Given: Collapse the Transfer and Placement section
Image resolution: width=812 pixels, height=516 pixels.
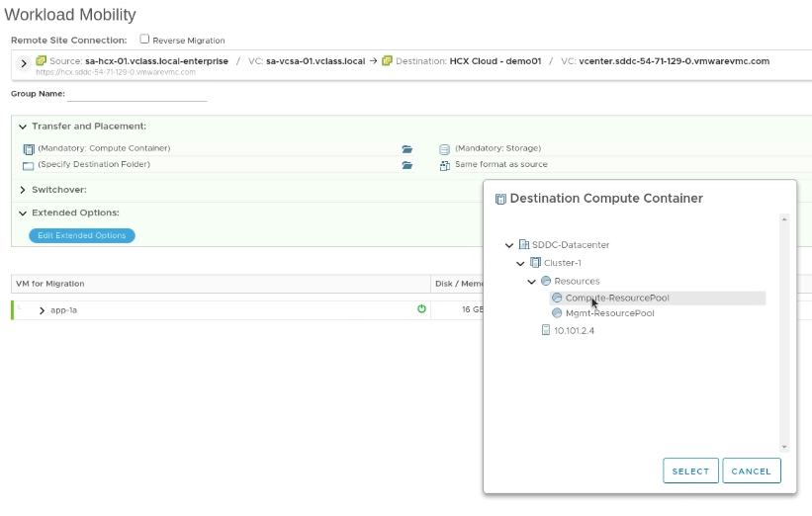Looking at the screenshot, I should (23, 127).
